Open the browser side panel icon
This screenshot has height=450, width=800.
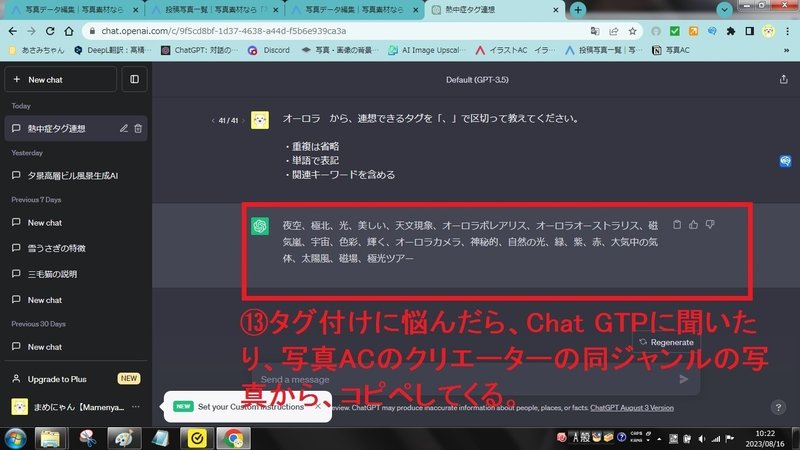(749, 31)
